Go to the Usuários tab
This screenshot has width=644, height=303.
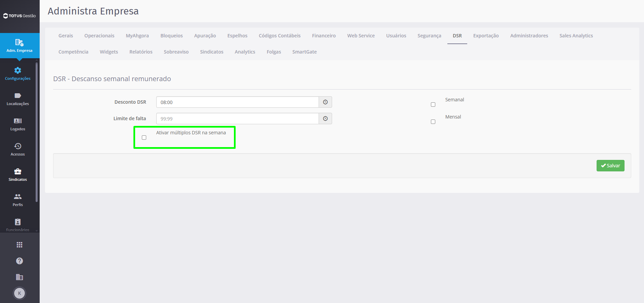[396, 36]
